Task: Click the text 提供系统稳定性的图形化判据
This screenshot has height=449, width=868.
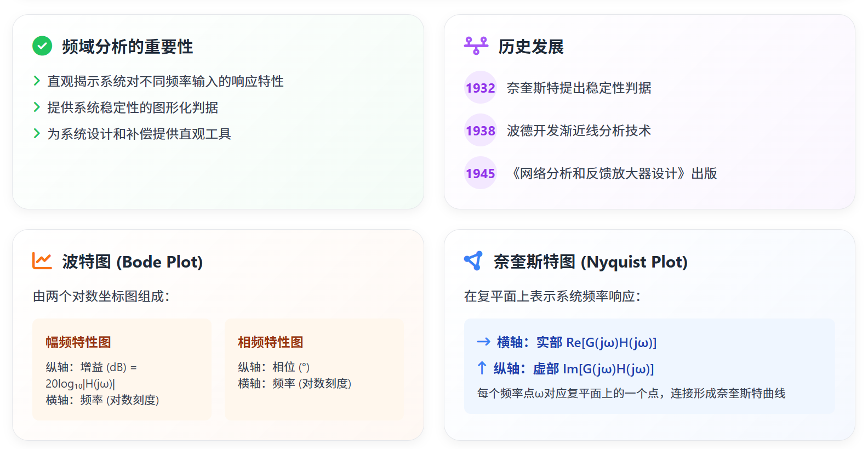Action: (133, 107)
